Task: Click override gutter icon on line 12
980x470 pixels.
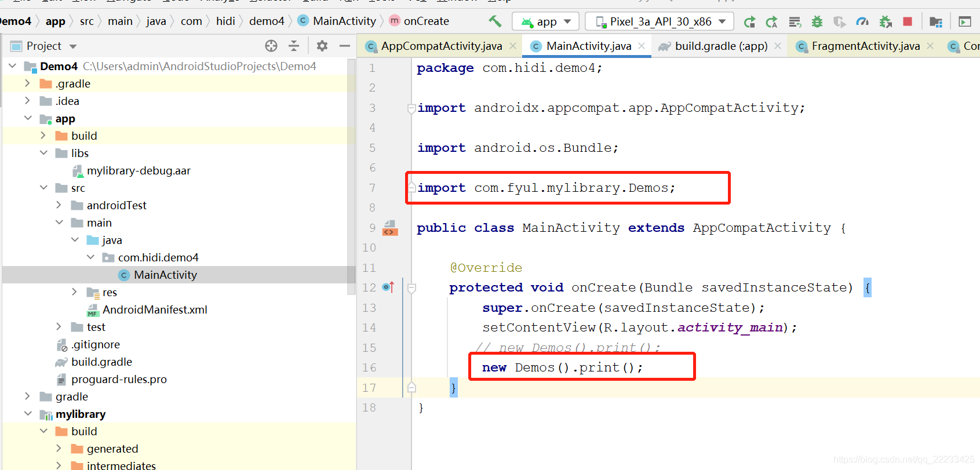Action: click(x=388, y=287)
